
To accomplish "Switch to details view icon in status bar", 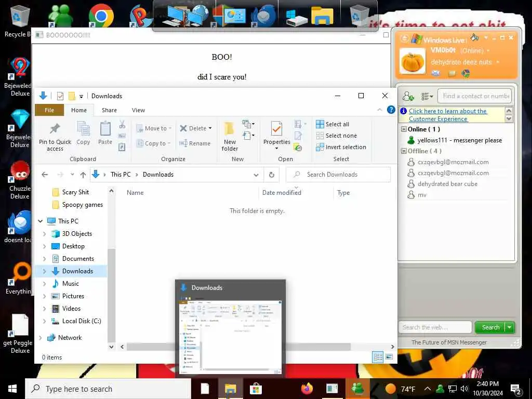I will (378, 356).
